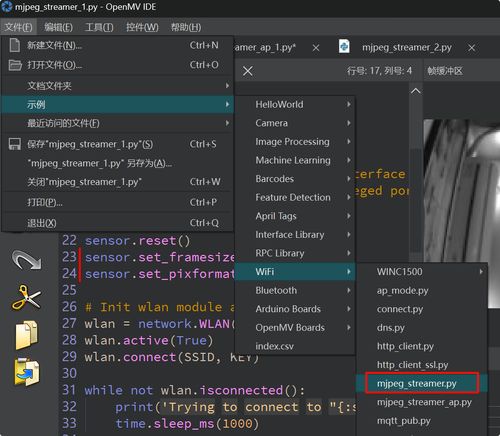Screen dimensions: 500x436
Task: Expand the Bluetooth examples submenu
Action: 295,290
